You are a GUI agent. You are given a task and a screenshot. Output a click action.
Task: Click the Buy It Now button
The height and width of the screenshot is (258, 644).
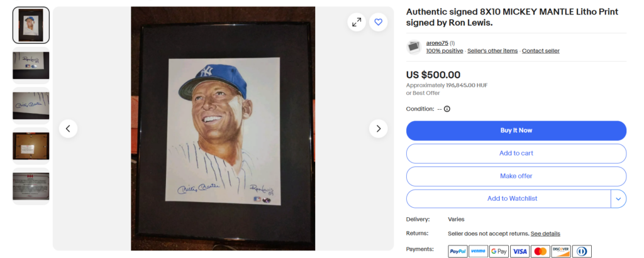(x=516, y=131)
